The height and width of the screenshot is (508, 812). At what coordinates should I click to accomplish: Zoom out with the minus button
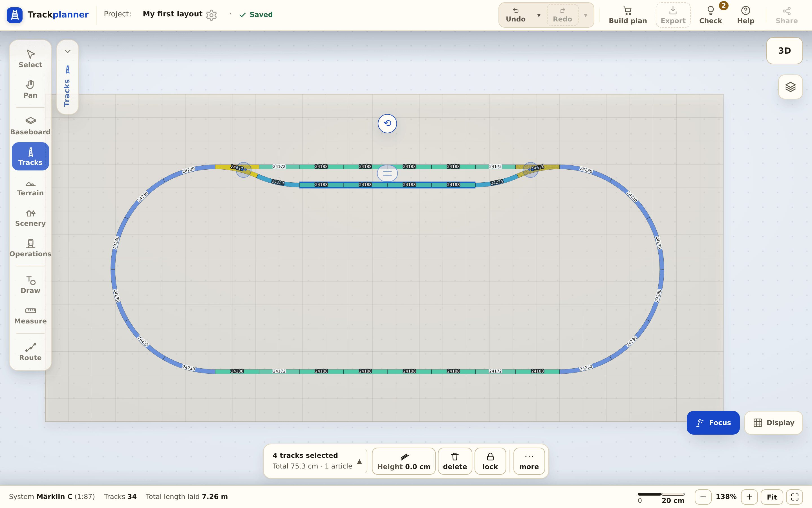tap(703, 497)
